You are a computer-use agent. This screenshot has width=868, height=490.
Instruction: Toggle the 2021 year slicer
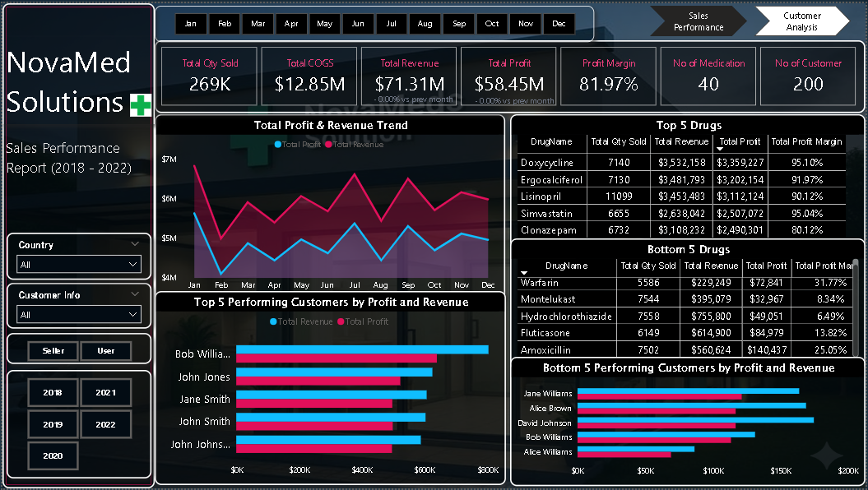(x=105, y=393)
